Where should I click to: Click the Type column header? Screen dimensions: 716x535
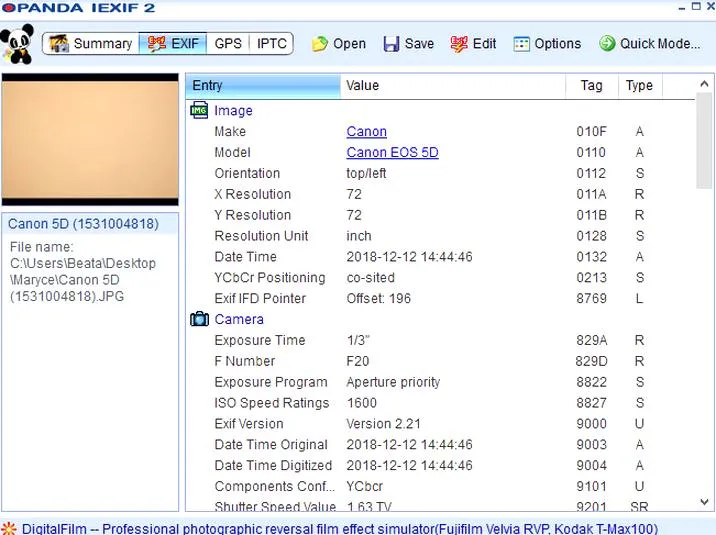[640, 86]
